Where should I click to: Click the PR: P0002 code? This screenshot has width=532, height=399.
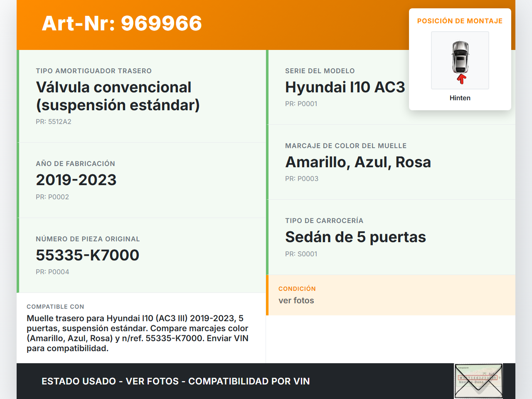click(52, 197)
